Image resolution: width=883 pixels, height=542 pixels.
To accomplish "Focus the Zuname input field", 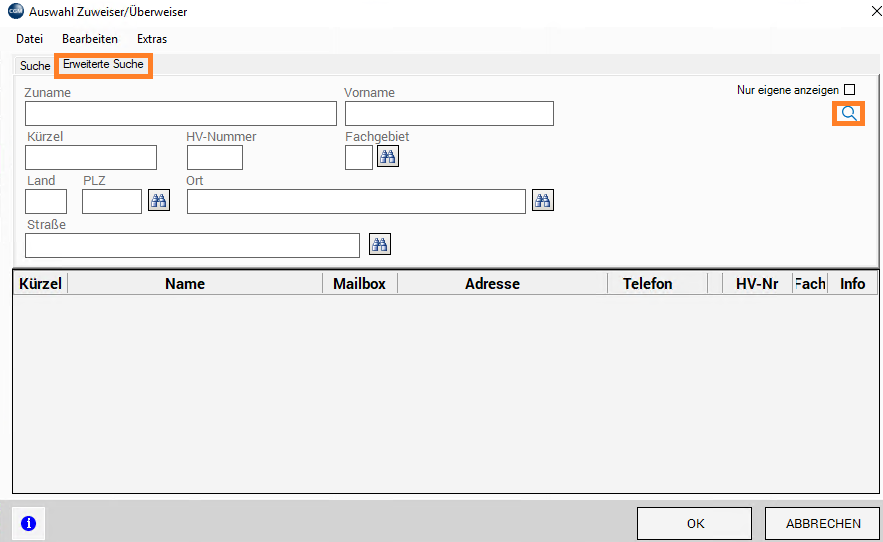I will pyautogui.click(x=180, y=113).
